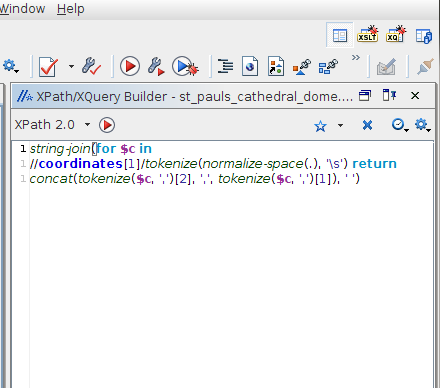Click the orange square with link icon
This screenshot has width=440, height=388.
[302, 67]
